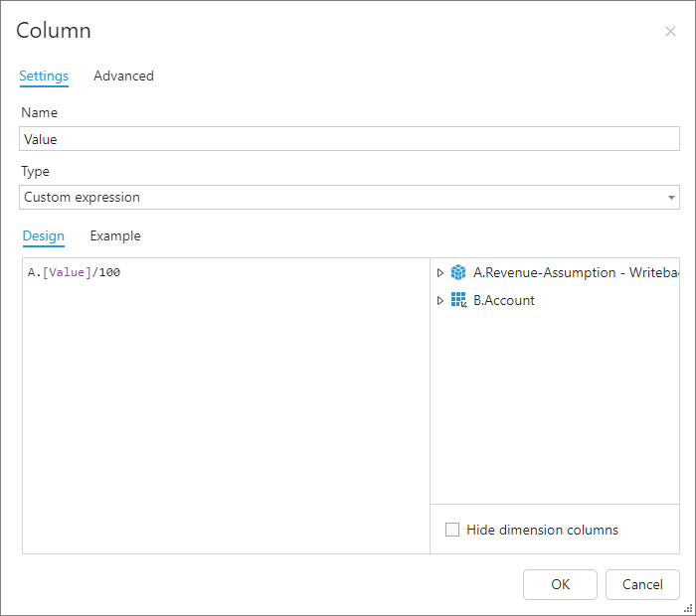The height and width of the screenshot is (616, 696).
Task: Select the B.Account item label
Action: coord(504,300)
